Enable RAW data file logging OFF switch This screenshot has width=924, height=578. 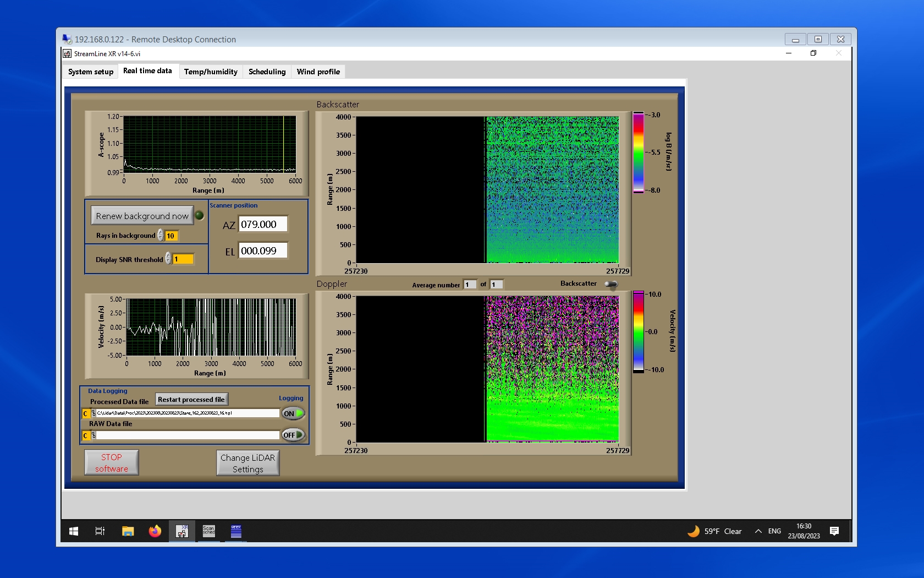pos(293,435)
